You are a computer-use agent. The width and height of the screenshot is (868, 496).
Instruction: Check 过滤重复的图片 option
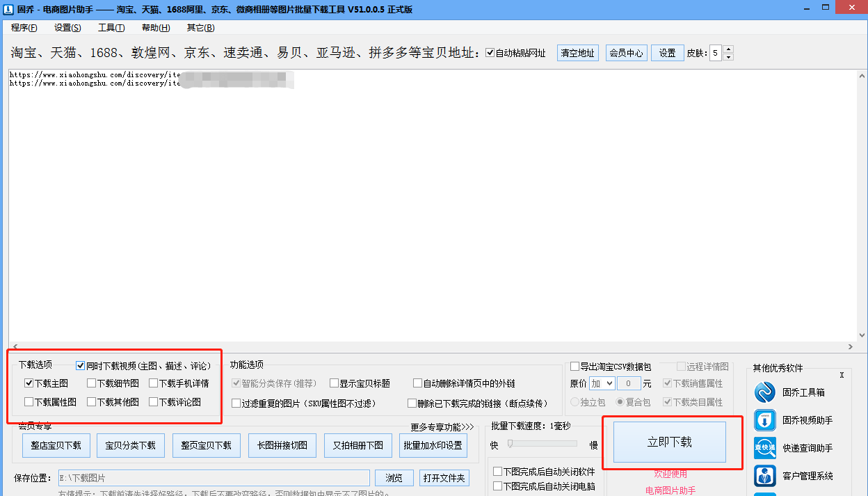(x=236, y=403)
